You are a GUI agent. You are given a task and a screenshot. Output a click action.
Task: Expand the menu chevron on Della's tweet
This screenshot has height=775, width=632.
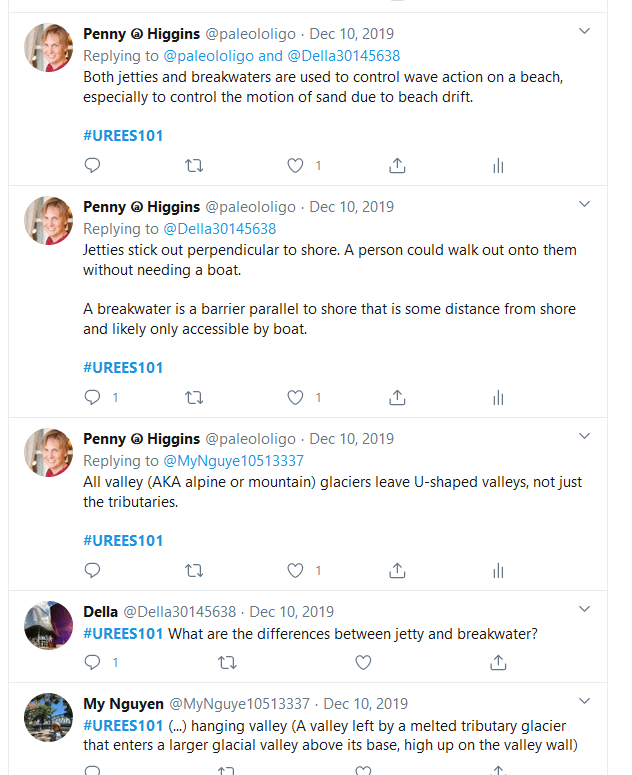point(585,611)
